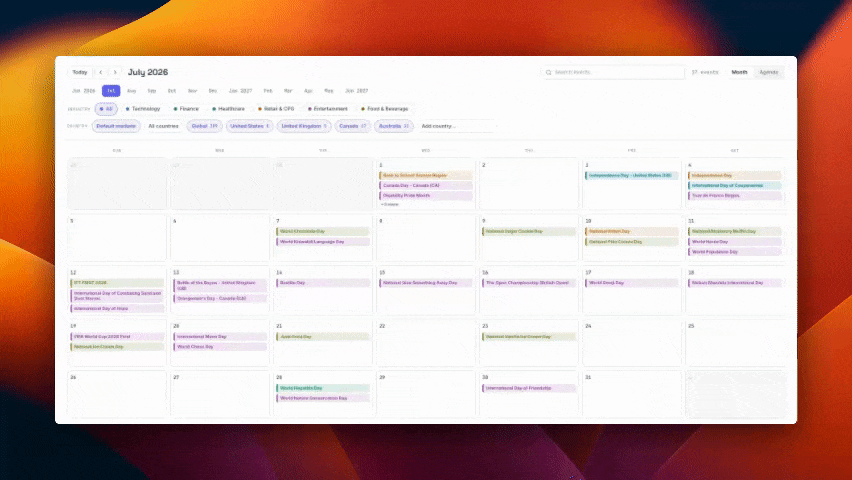852x480 pixels.
Task: Open World Population Day event
Action: [735, 252]
